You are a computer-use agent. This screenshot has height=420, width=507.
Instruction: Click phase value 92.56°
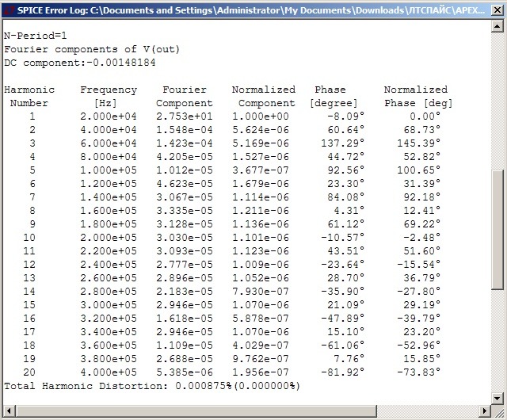(x=345, y=170)
